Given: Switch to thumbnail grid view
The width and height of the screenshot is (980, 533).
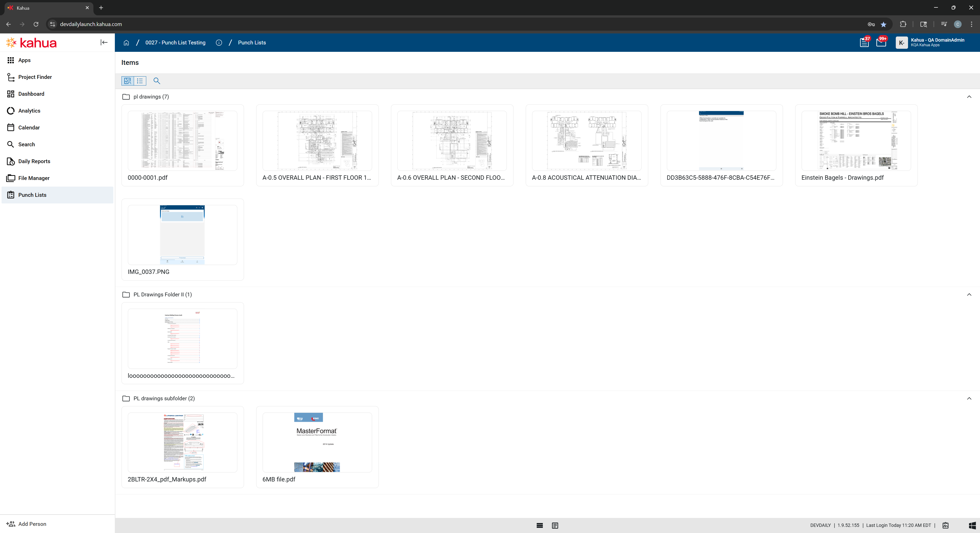Looking at the screenshot, I should pos(127,81).
